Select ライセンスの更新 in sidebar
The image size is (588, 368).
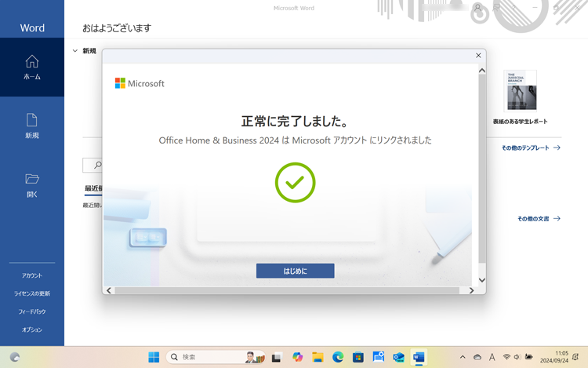32,293
